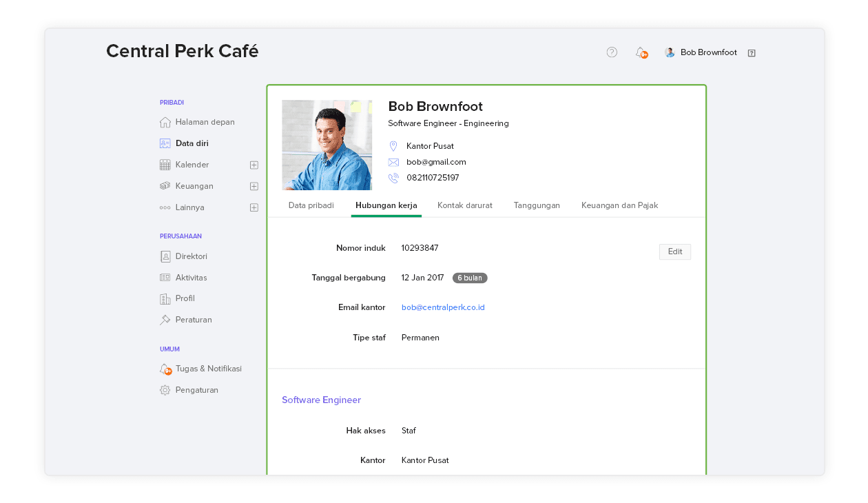Open the company Profil page
The height and width of the screenshot is (503, 868).
pyautogui.click(x=185, y=298)
